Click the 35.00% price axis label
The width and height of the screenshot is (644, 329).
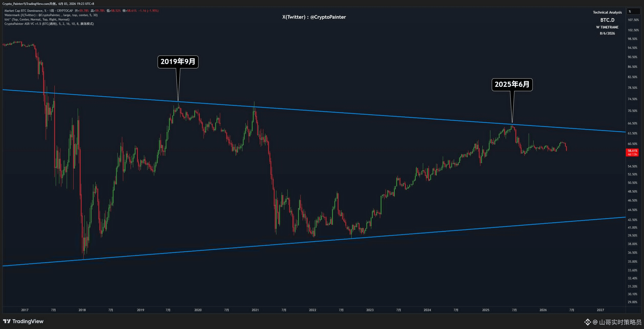coord(632,262)
